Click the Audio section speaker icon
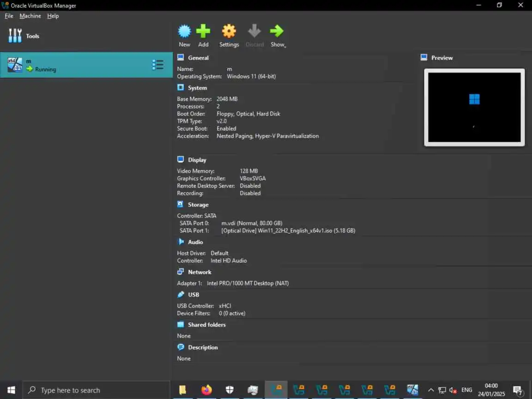Viewport: 532px width, 399px height. 181,242
